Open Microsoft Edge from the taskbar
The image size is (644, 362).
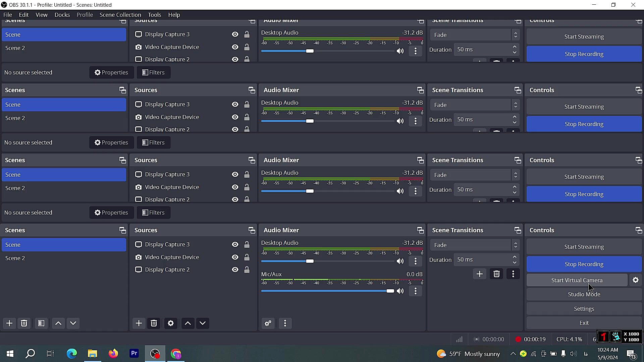pyautogui.click(x=71, y=354)
